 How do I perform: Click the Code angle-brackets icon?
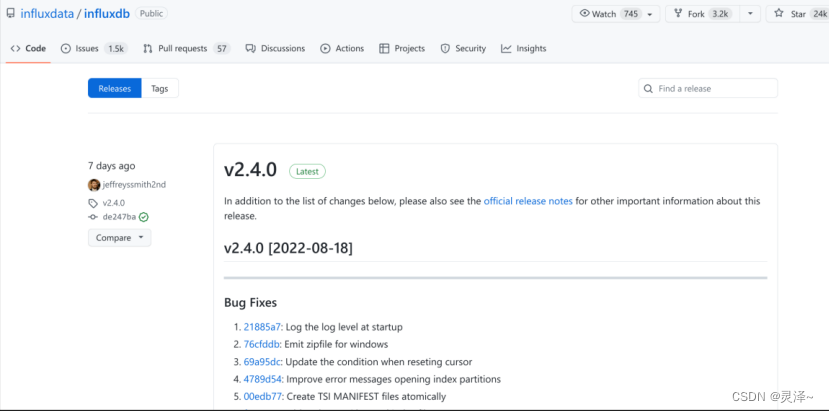tap(15, 48)
